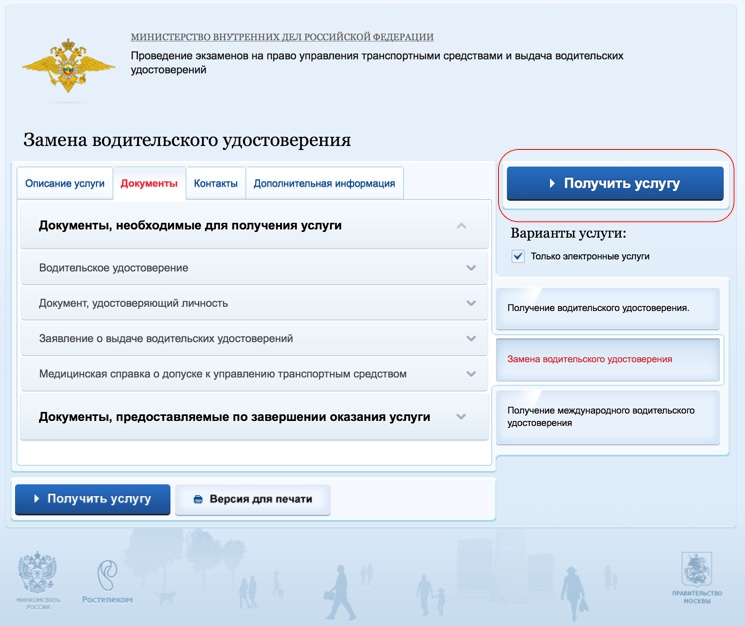745x626 pixels.
Task: Open the Дополнительная информация tab
Action: click(x=325, y=184)
